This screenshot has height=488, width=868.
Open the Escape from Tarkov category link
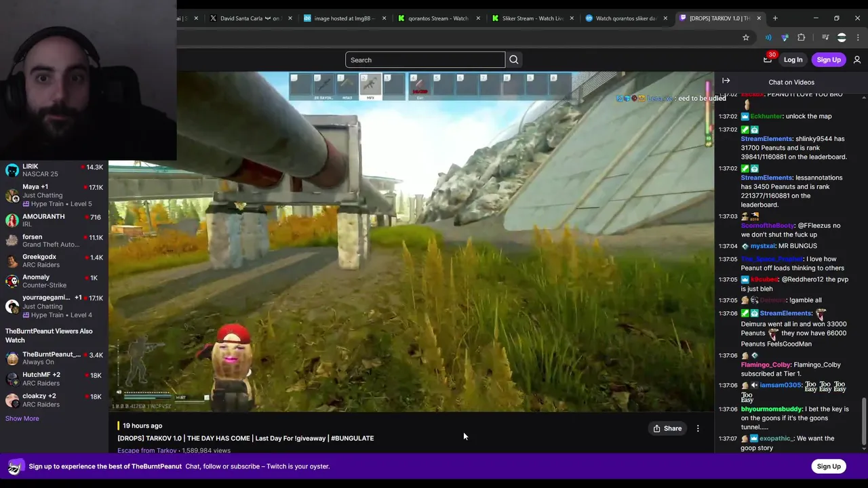147,451
